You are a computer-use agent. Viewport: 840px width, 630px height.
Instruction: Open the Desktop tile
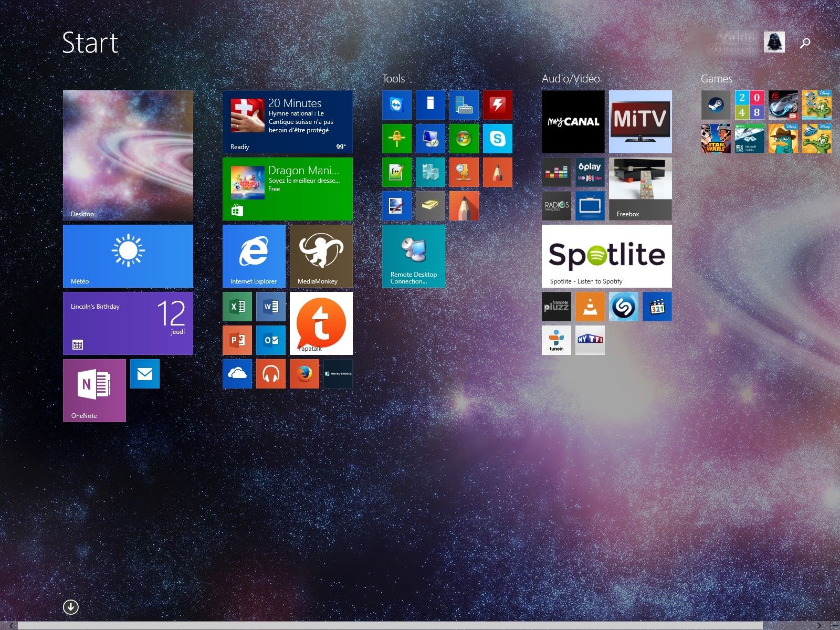tap(128, 155)
